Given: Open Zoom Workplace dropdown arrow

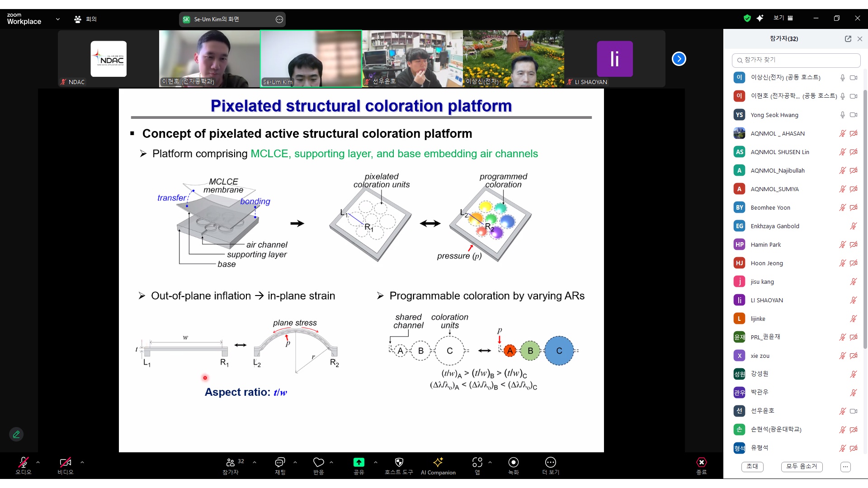Looking at the screenshot, I should 58,19.
